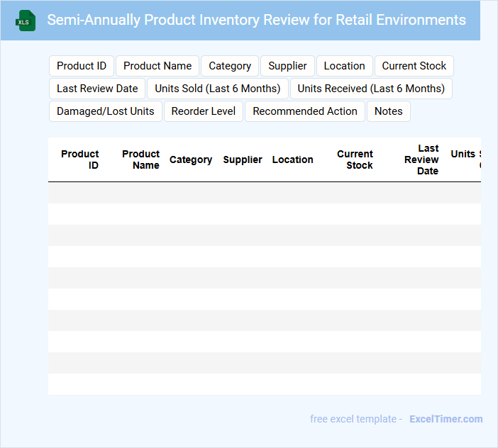Click the Category tag button

230,66
